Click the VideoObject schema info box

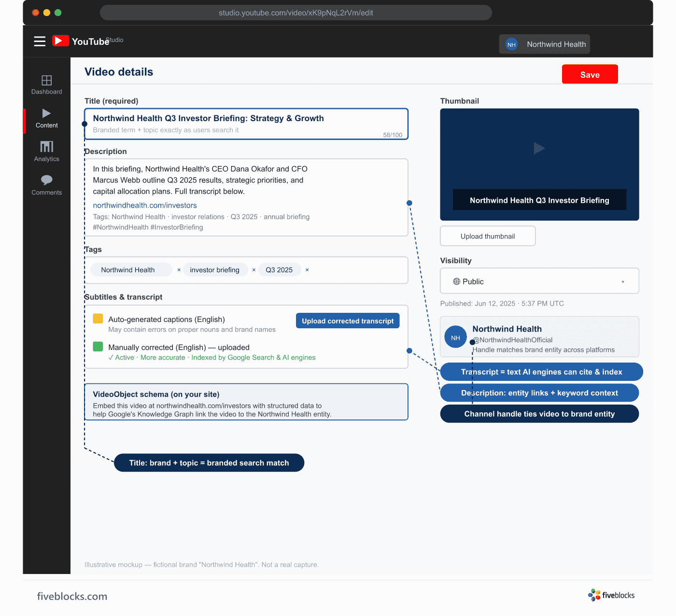pos(246,402)
